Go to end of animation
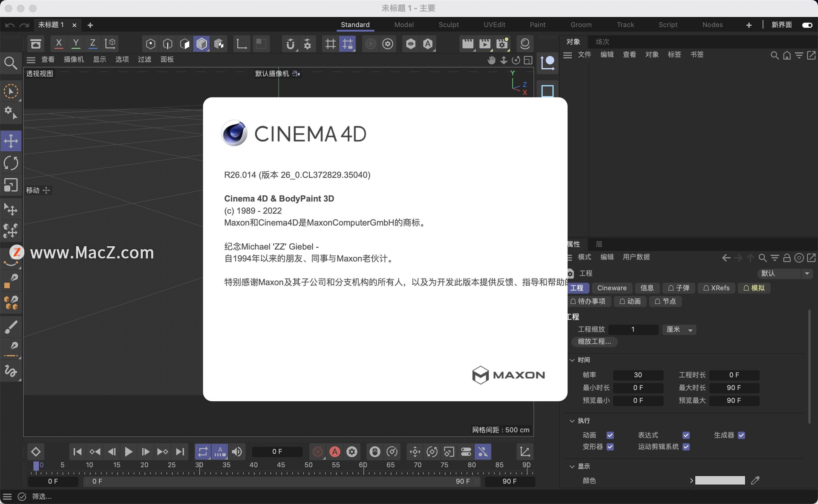The width and height of the screenshot is (818, 504). [180, 452]
